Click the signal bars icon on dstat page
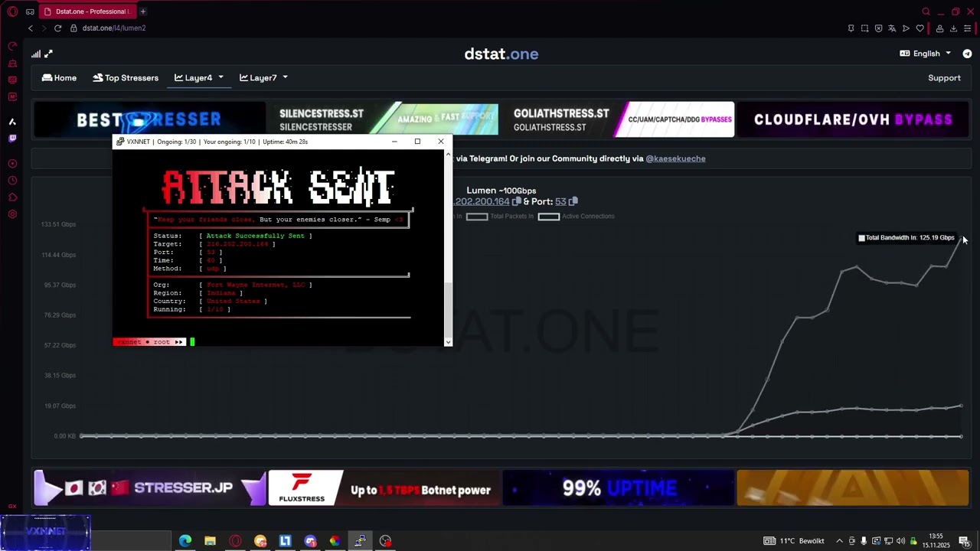This screenshot has width=980, height=551. pos(36,54)
